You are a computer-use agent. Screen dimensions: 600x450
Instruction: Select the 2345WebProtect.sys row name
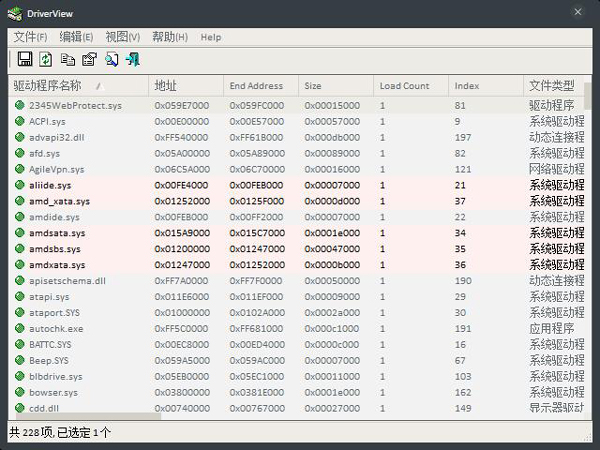(x=75, y=105)
